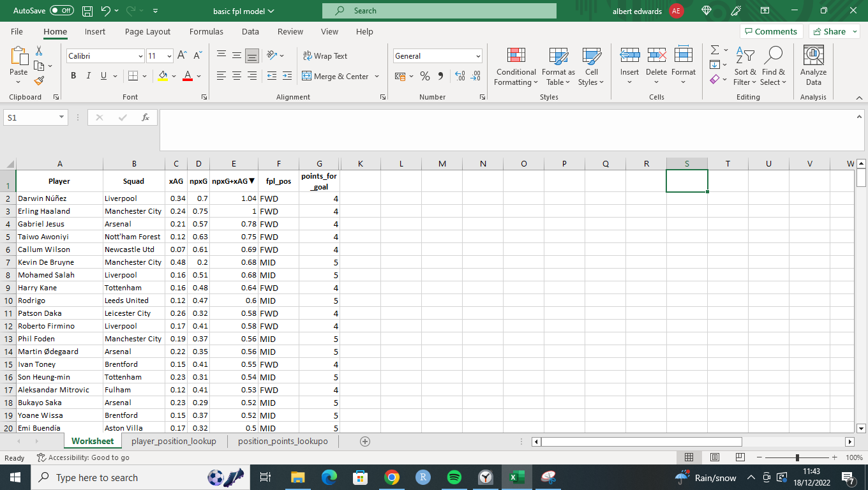The width and height of the screenshot is (868, 490).
Task: Click the AutoSum sigma icon
Action: click(715, 50)
